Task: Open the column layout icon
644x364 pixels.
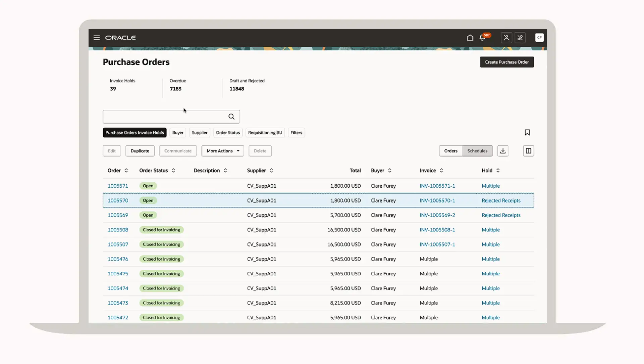Action: [x=528, y=151]
